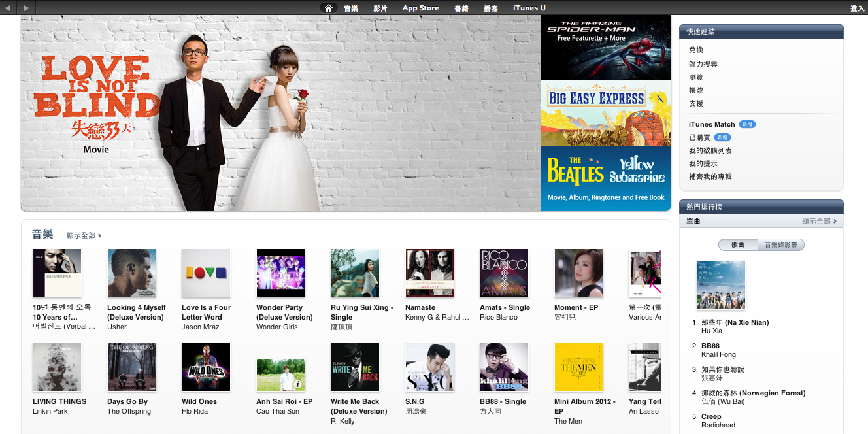Expand 顯示全部 in 熱門排行榜 單曲

click(820, 221)
